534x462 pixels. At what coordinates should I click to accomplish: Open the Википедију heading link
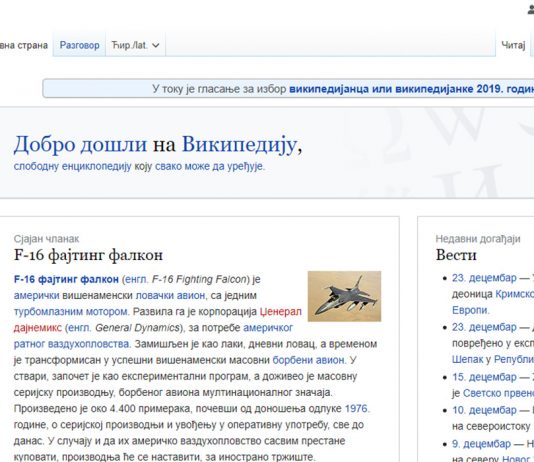pyautogui.click(x=240, y=144)
